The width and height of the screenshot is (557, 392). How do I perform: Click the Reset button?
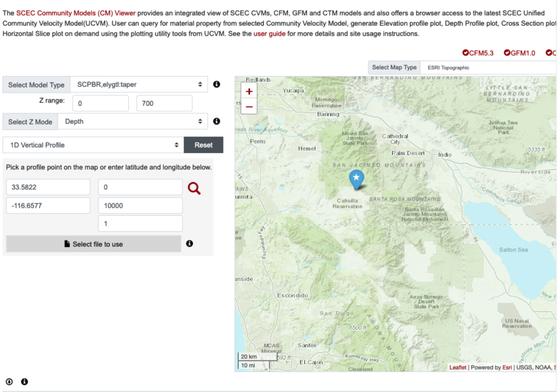click(x=203, y=145)
